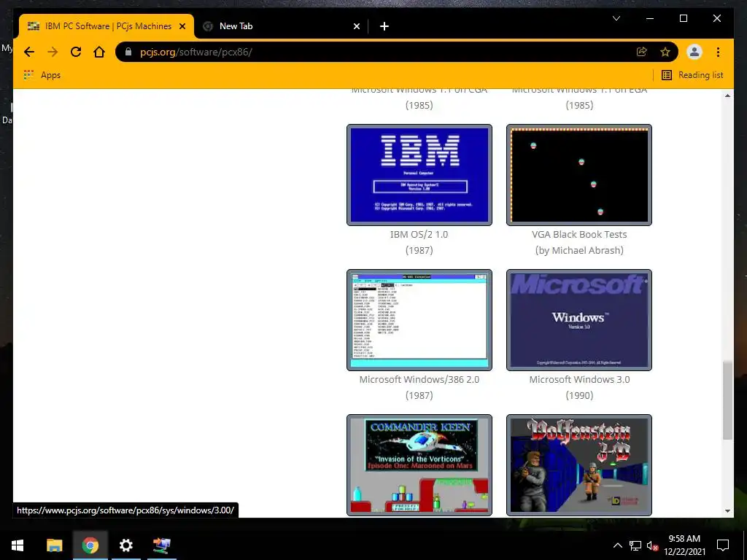Click the "(by Michael Abrash)" caption
This screenshot has width=747, height=560.
coord(579,251)
